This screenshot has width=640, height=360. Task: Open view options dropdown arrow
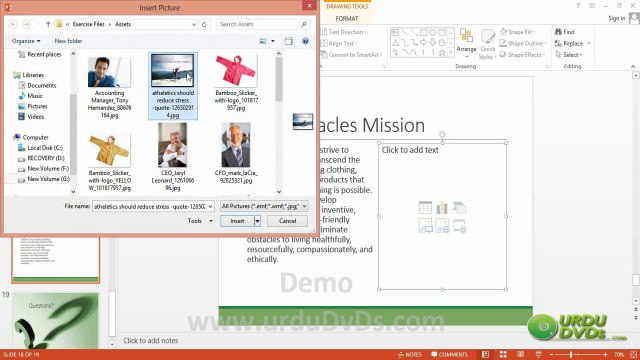273,41
